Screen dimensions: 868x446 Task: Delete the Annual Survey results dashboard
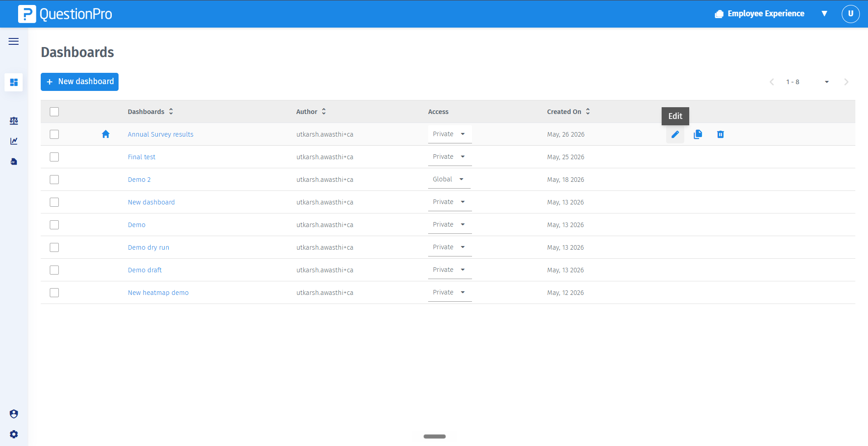coord(720,134)
